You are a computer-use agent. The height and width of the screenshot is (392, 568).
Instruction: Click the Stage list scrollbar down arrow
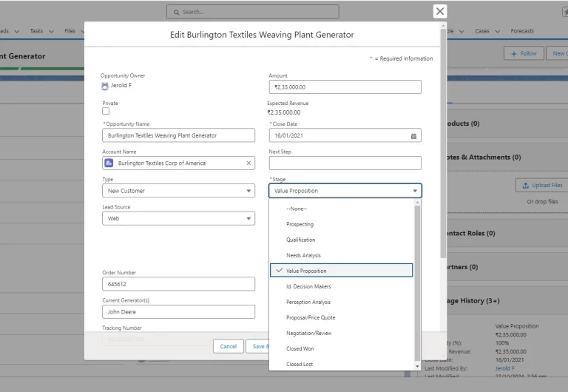(x=417, y=366)
